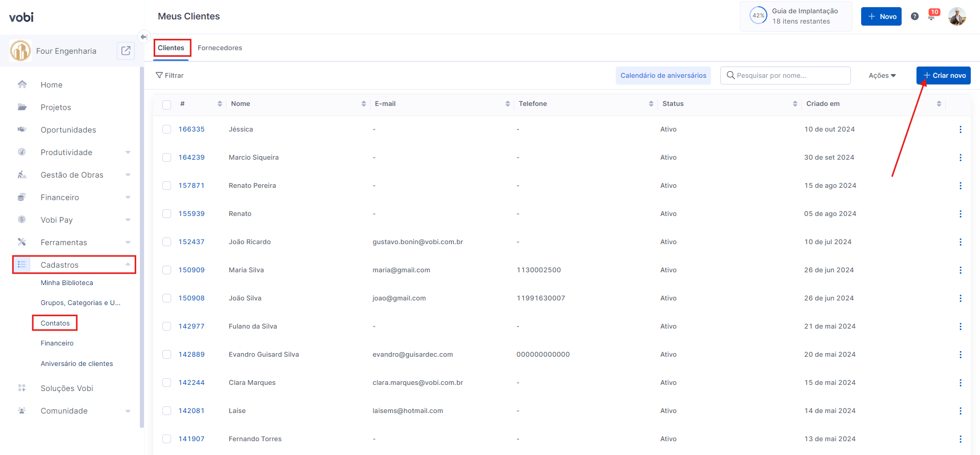The height and width of the screenshot is (455, 980).
Task: Open client ID 142889 link
Action: (192, 354)
